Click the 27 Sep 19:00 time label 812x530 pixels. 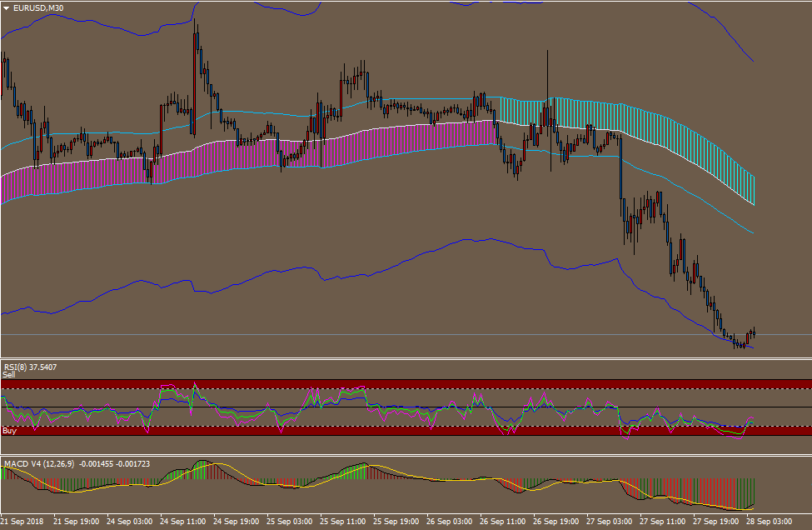(717, 521)
